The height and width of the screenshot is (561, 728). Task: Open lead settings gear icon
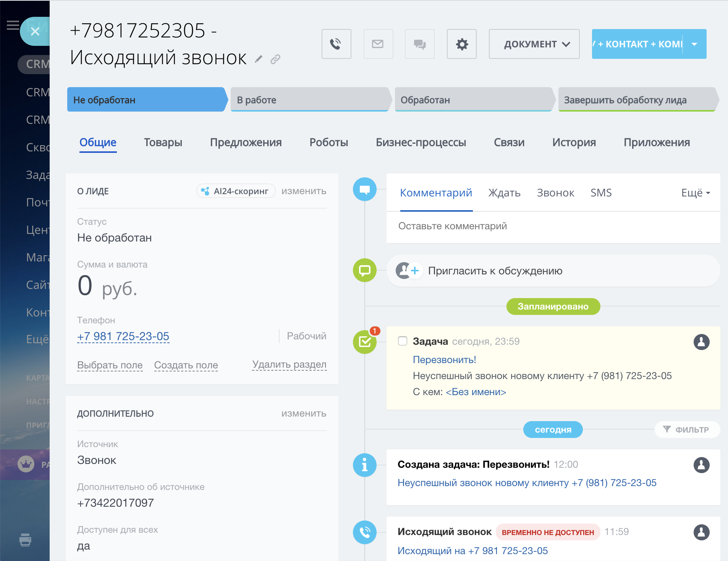click(x=461, y=44)
